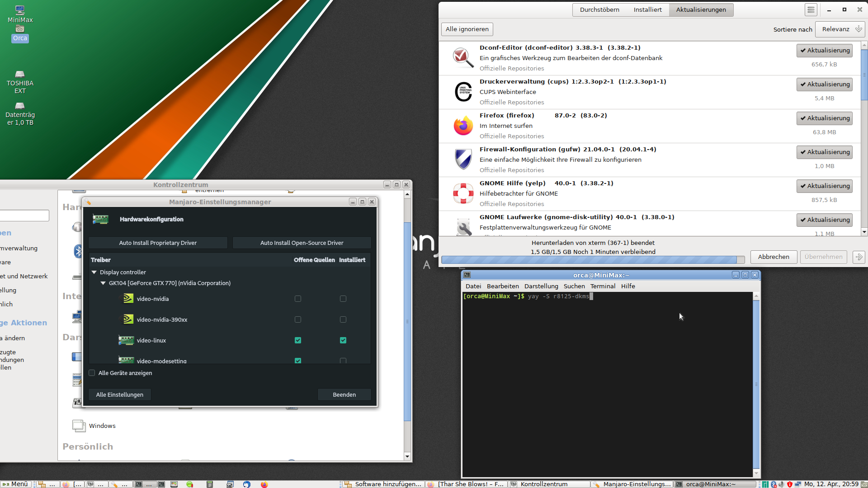
Task: Switch to the Durchstöbern tab
Action: (x=599, y=10)
